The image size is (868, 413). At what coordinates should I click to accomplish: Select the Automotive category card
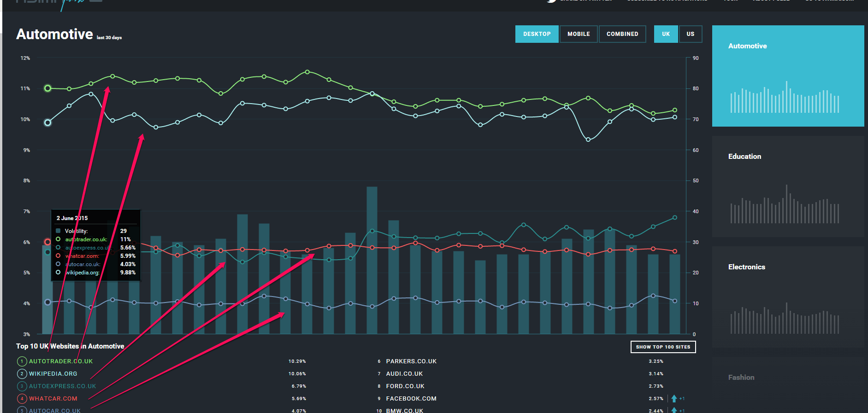point(788,76)
